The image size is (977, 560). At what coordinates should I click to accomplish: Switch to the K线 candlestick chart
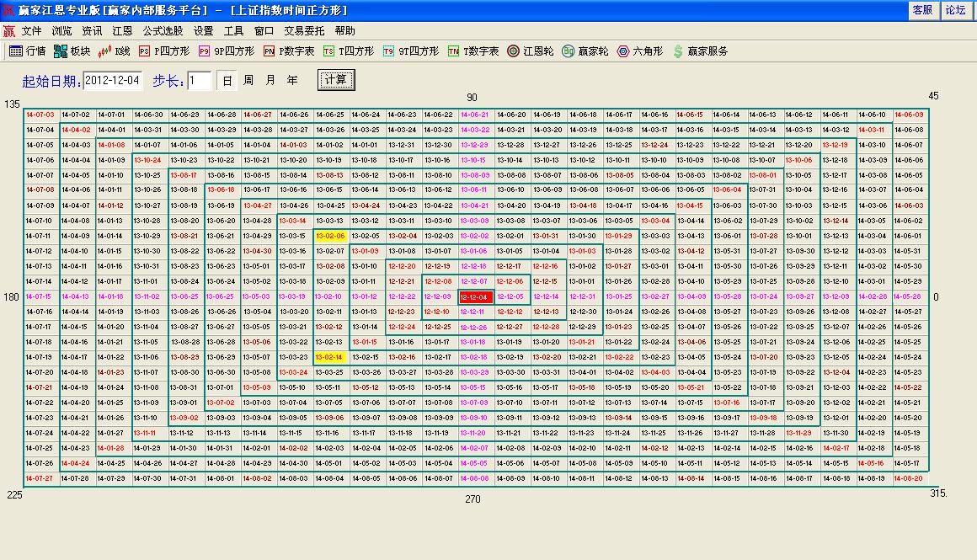115,51
